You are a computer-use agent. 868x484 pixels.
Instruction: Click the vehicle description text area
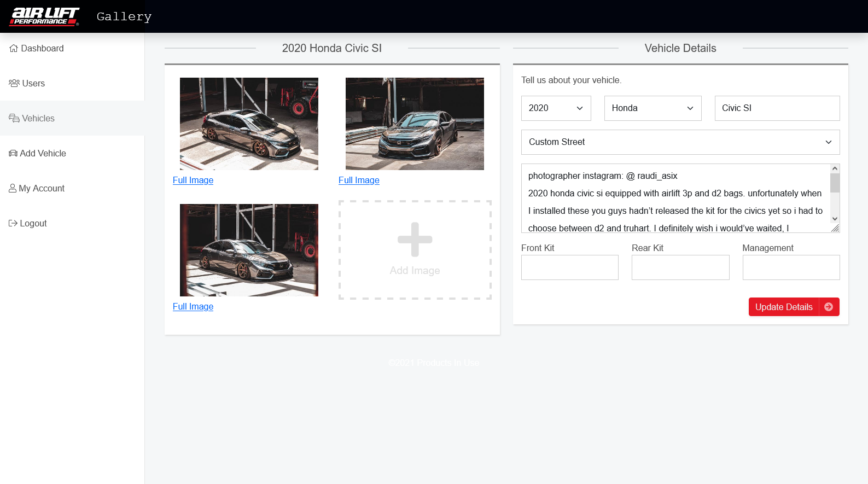676,199
